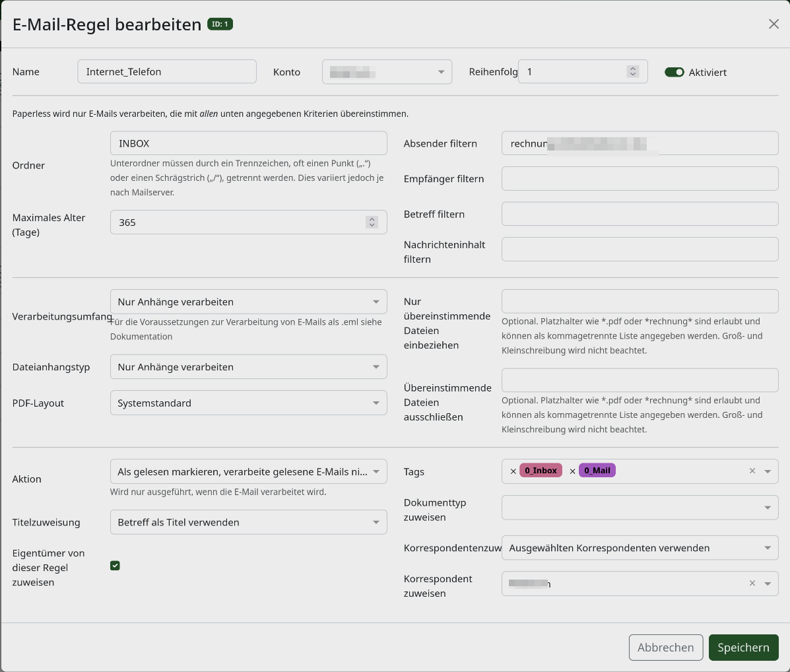Image resolution: width=790 pixels, height=672 pixels.
Task: Click the Speichern button
Action: point(743,648)
